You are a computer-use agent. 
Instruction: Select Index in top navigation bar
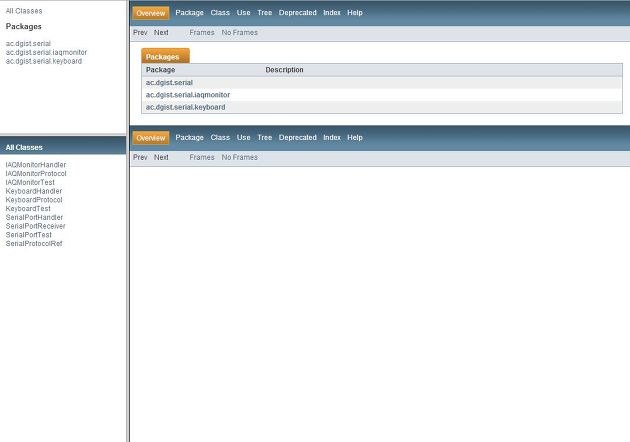332,13
